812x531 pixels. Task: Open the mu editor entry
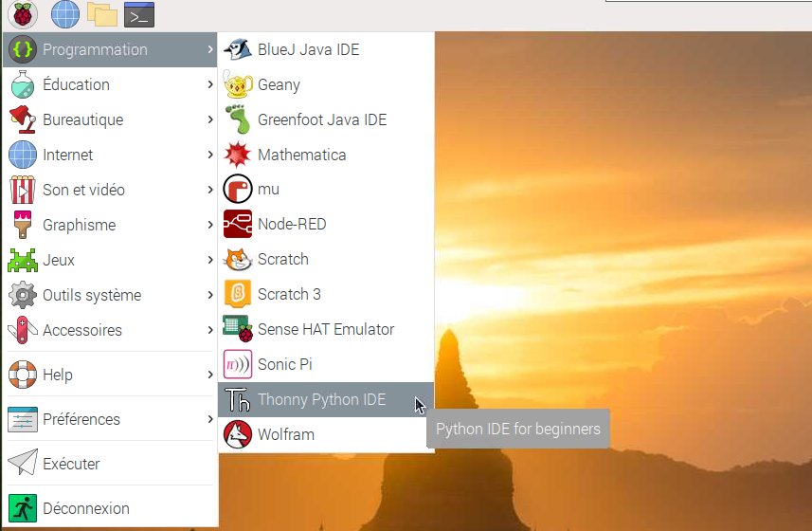pyautogui.click(x=326, y=189)
